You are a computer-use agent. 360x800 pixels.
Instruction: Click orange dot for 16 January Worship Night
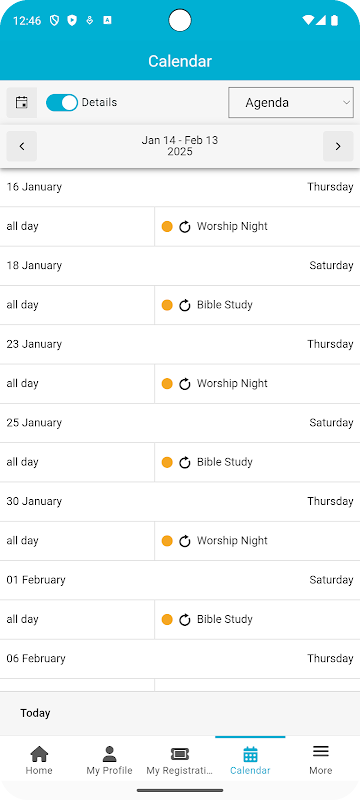tap(167, 227)
